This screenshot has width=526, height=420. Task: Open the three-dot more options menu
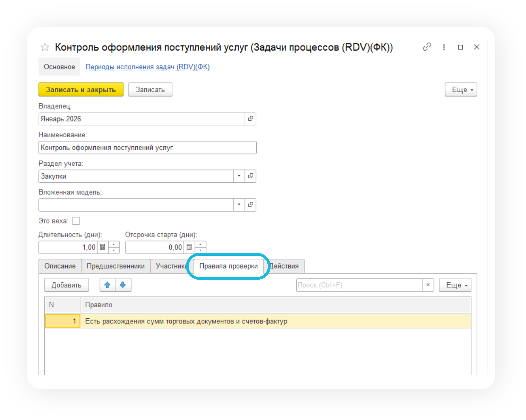tap(444, 47)
